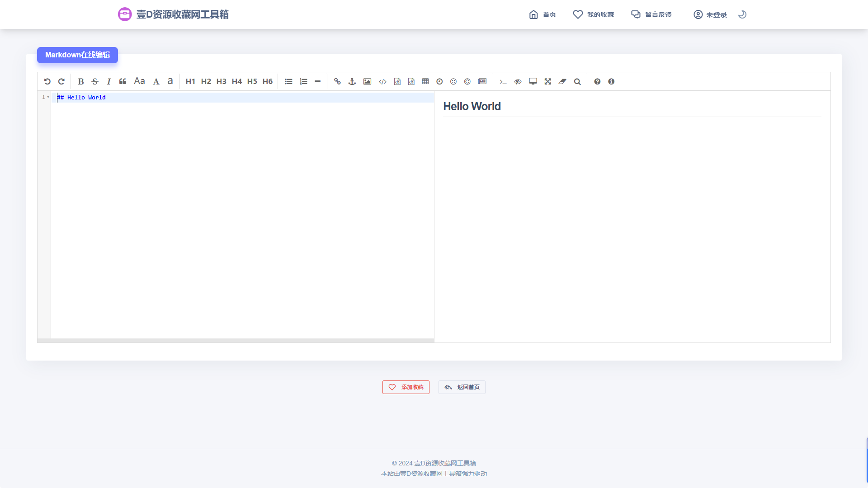Insert H2 heading
The width and height of the screenshot is (868, 488).
coord(206,81)
